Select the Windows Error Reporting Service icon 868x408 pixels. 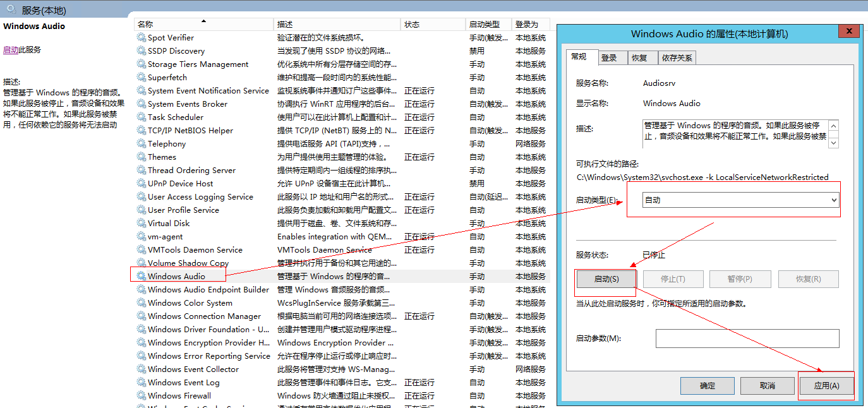(141, 356)
